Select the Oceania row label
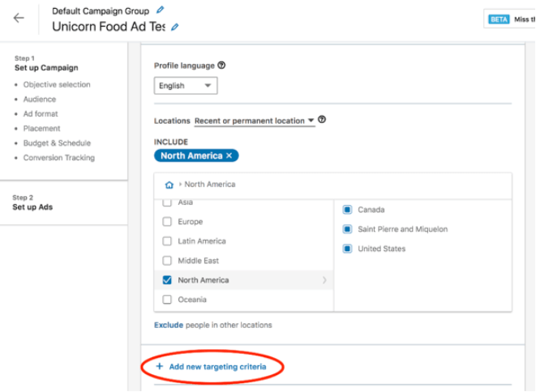 coord(192,300)
